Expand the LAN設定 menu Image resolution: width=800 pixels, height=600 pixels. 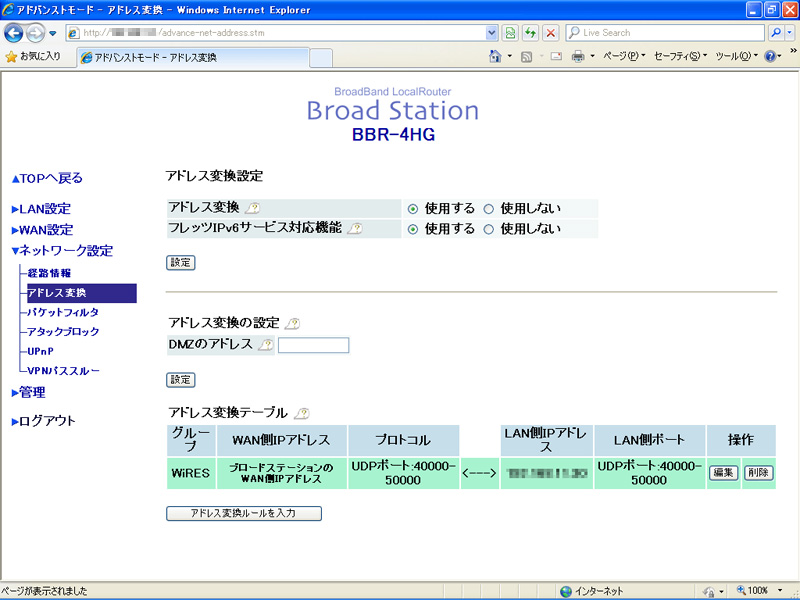(41, 209)
